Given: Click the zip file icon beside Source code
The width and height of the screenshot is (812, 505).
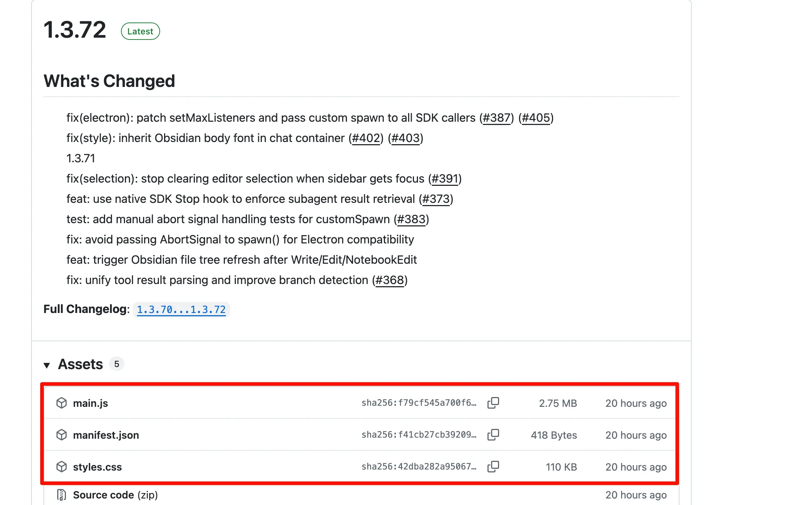Looking at the screenshot, I should point(62,495).
